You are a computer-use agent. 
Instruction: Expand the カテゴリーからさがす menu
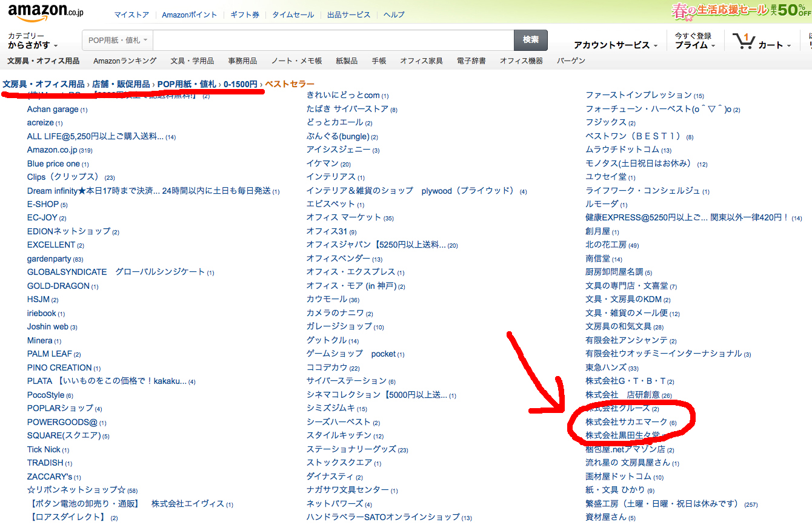(x=33, y=41)
